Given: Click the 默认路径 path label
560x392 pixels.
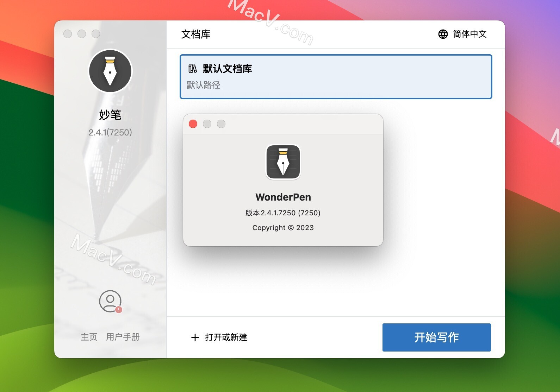Looking at the screenshot, I should point(204,85).
